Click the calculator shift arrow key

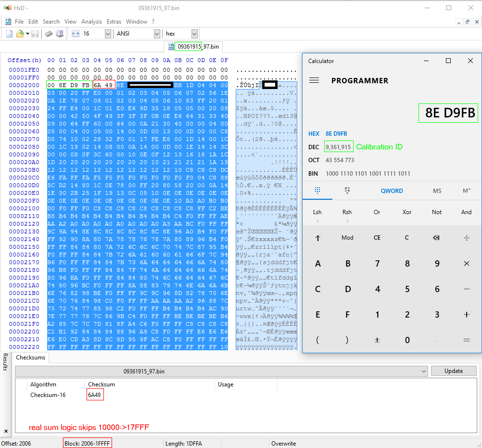click(x=317, y=238)
